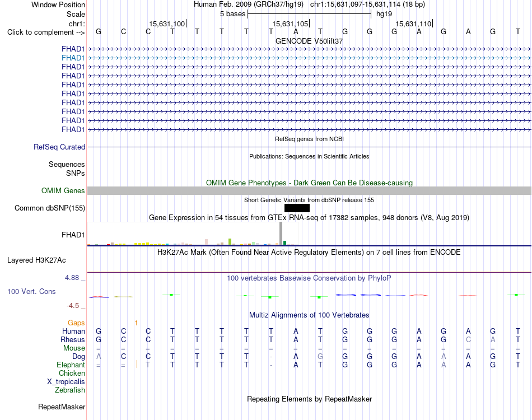Click the 'Sequences' subtrack label
Viewport: 532px width, 420px height.
[x=67, y=164]
